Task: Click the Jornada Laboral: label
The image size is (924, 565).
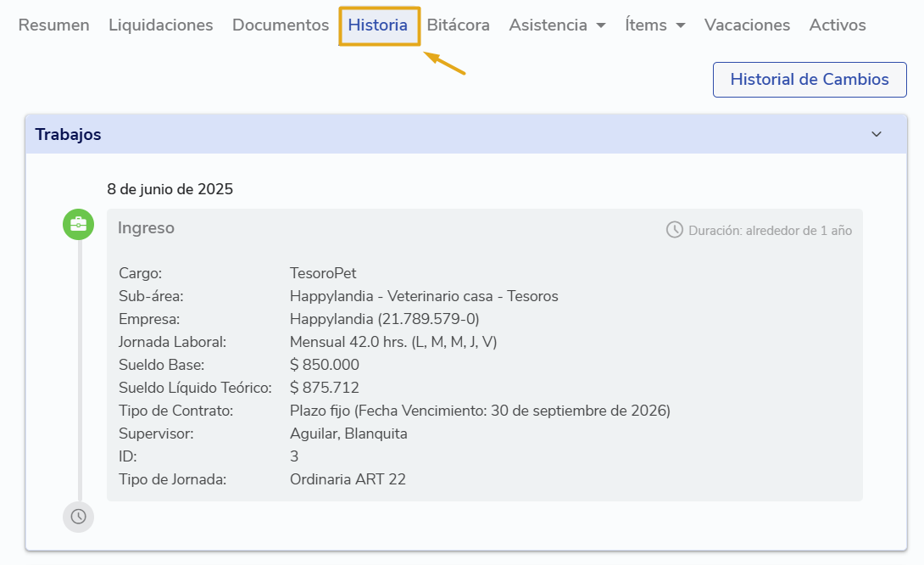Action: point(172,342)
